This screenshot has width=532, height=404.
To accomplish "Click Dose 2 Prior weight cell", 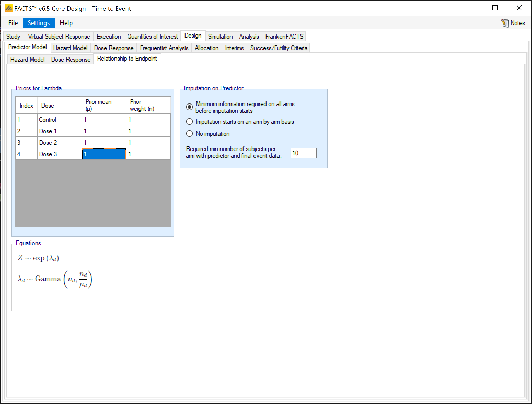I will [x=148, y=143].
